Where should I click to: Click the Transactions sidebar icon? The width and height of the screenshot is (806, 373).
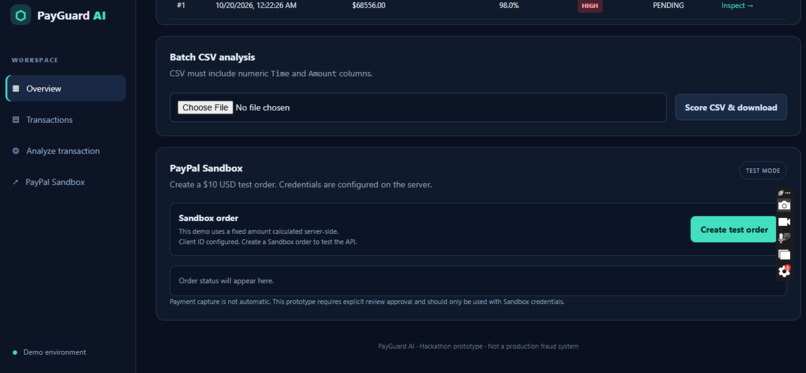(x=15, y=120)
